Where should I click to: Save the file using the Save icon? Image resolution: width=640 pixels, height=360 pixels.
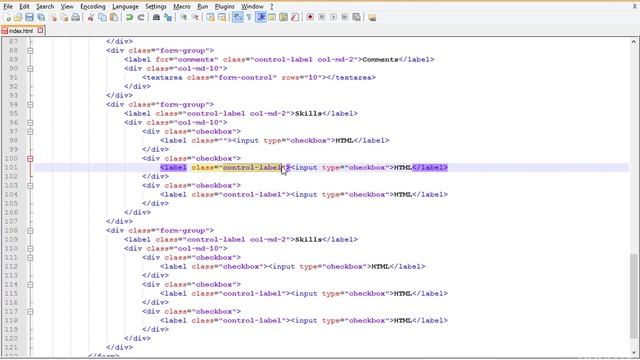pos(29,18)
